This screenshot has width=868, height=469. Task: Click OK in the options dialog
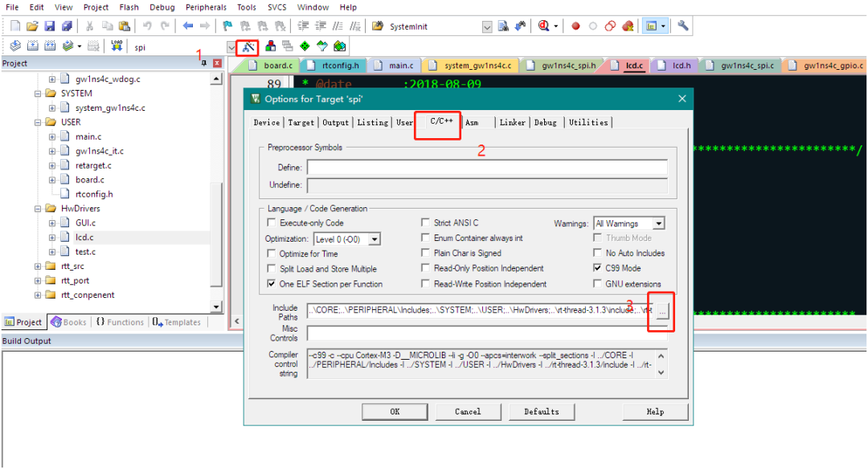point(395,411)
